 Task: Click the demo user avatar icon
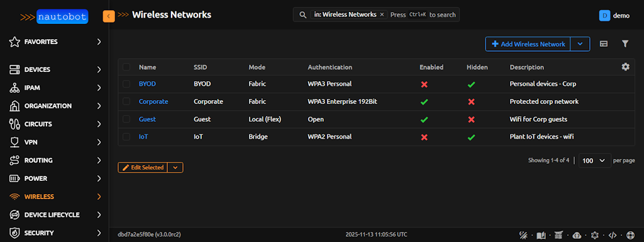[x=604, y=15]
